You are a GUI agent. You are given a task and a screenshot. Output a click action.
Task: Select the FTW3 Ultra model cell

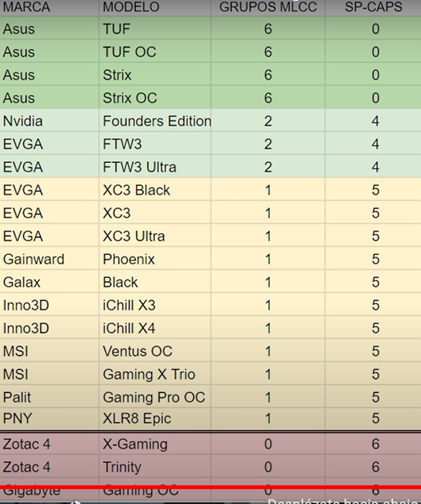pos(155,167)
